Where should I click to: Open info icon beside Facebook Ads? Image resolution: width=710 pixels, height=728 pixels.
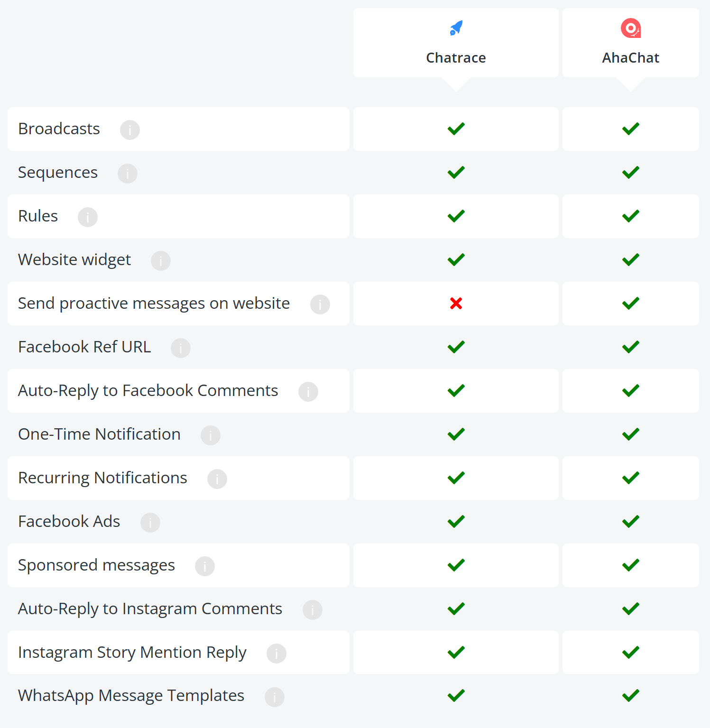(150, 522)
